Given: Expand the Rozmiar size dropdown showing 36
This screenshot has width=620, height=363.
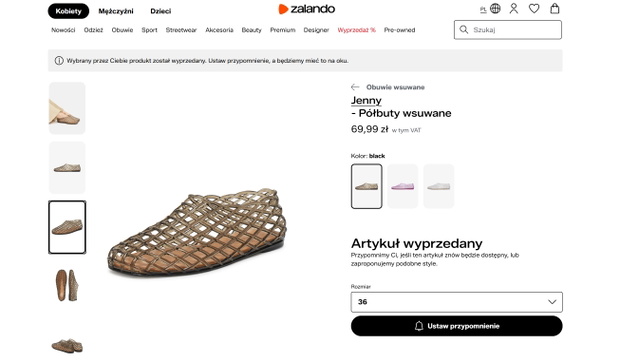Looking at the screenshot, I should click(x=456, y=302).
